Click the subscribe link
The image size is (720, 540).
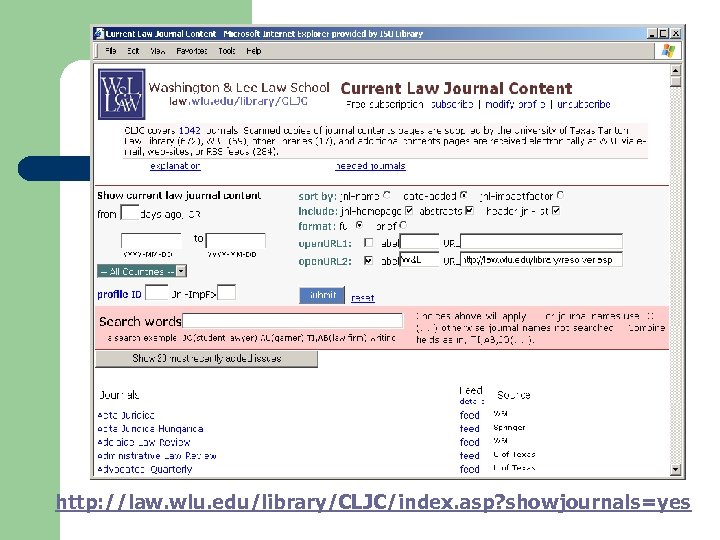[x=452, y=104]
